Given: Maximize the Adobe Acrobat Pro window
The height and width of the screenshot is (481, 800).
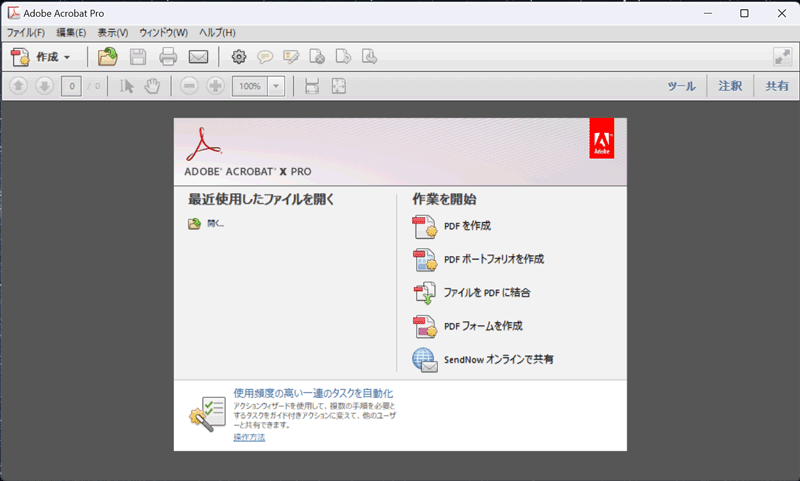Looking at the screenshot, I should point(744,13).
